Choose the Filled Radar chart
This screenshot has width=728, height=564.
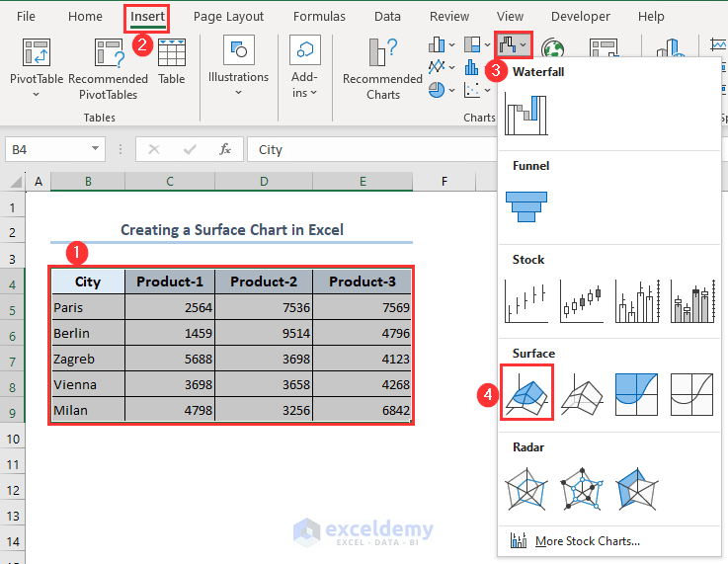637,489
